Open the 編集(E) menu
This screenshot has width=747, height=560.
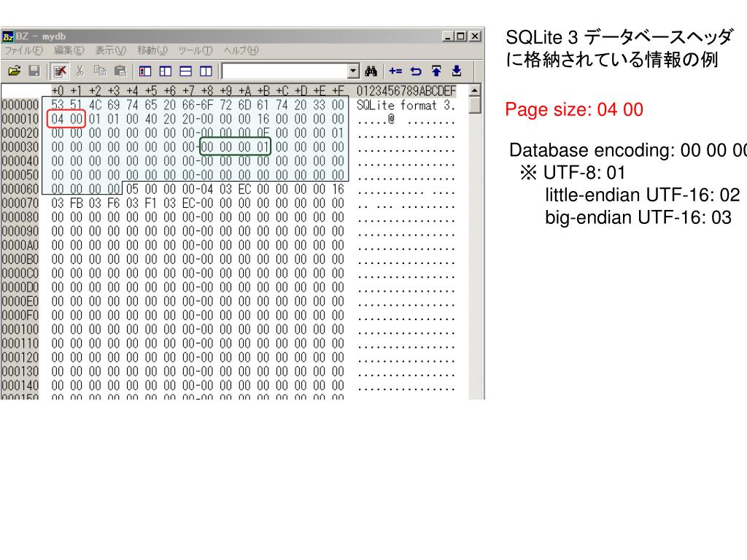point(69,50)
